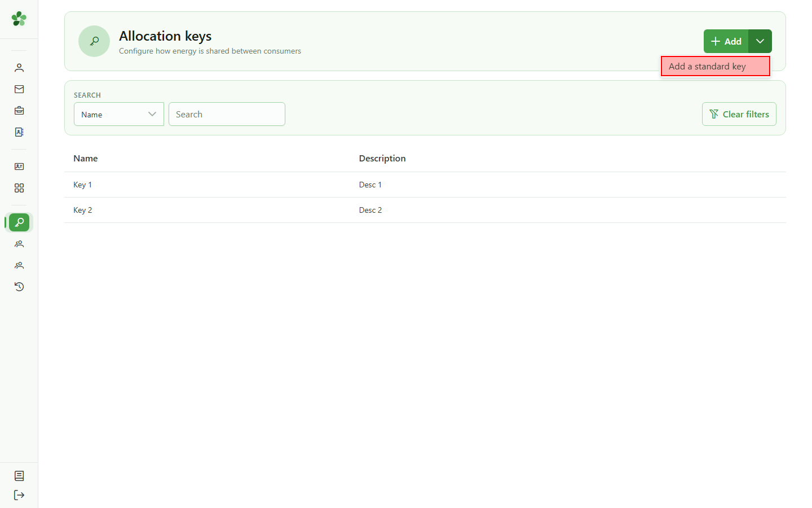The width and height of the screenshot is (812, 508).
Task: Click the green clover app logo
Action: pyautogui.click(x=19, y=19)
